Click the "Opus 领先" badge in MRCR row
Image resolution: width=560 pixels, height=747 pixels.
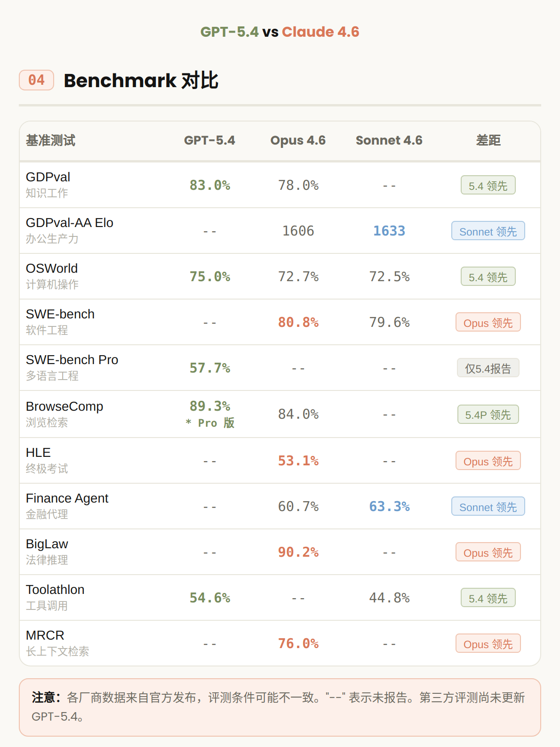[x=488, y=643]
